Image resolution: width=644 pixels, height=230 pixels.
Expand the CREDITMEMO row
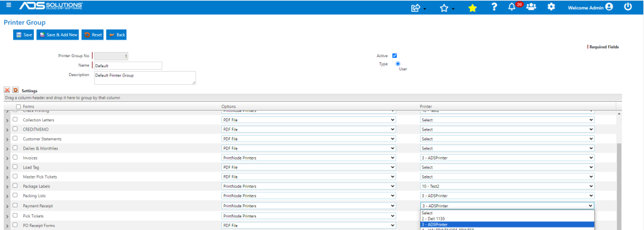click(8, 130)
